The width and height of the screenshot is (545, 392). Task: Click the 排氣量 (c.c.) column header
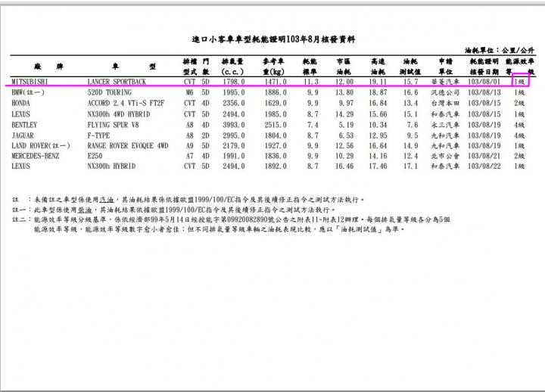click(x=232, y=67)
